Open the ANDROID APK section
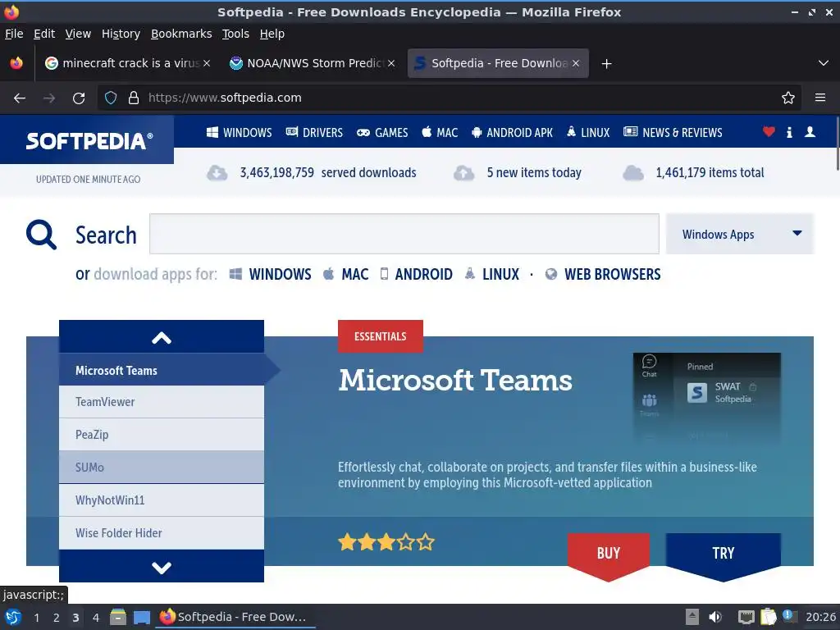840x630 pixels. coord(512,132)
